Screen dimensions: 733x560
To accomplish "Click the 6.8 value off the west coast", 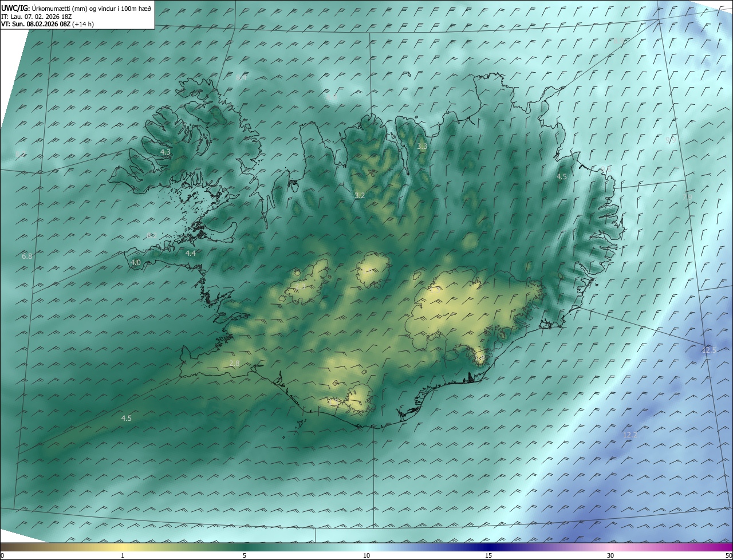I will click(x=27, y=256).
